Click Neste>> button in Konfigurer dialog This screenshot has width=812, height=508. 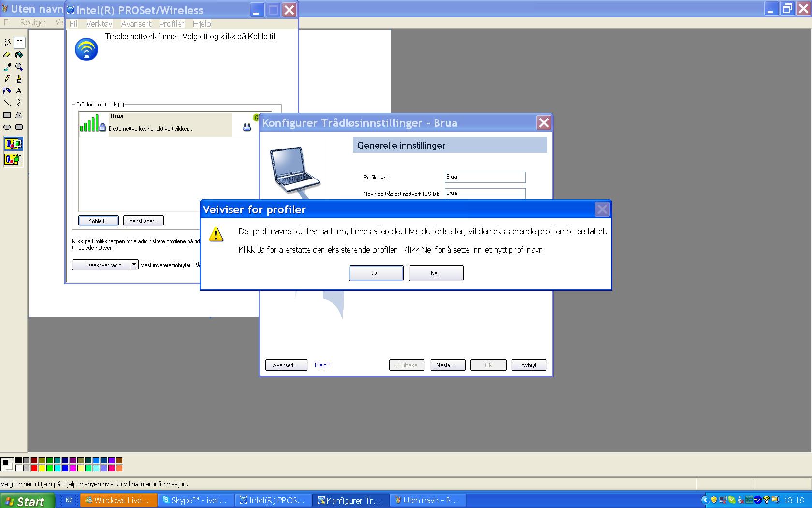pyautogui.click(x=448, y=365)
